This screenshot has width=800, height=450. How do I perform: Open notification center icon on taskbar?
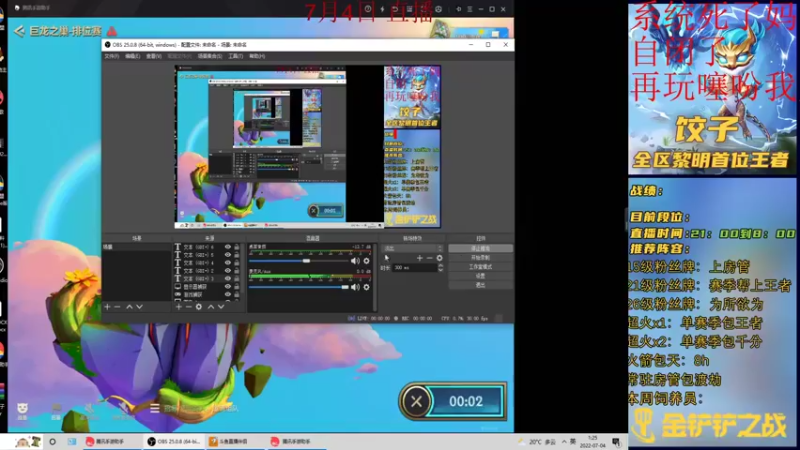[x=616, y=441]
